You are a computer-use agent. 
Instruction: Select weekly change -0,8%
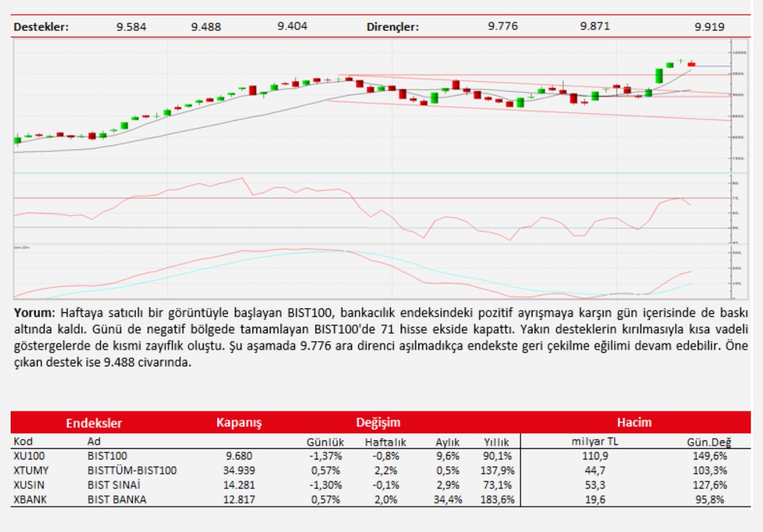(386, 456)
